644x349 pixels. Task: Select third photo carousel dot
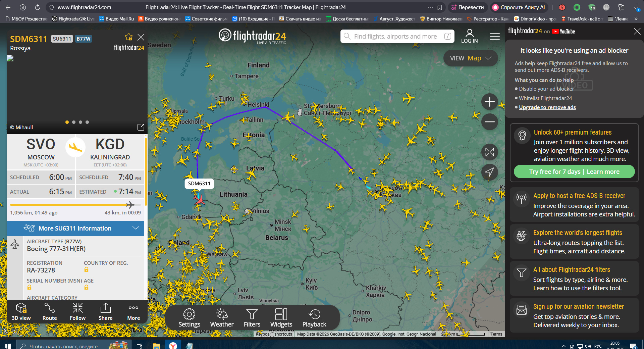point(80,122)
